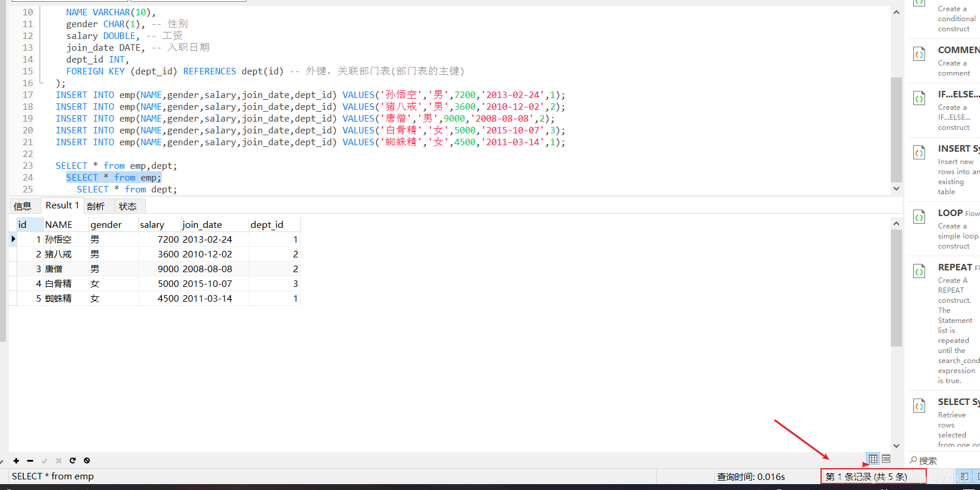Click the record count 第 1 条记录 status
980x490 pixels.
click(866, 476)
